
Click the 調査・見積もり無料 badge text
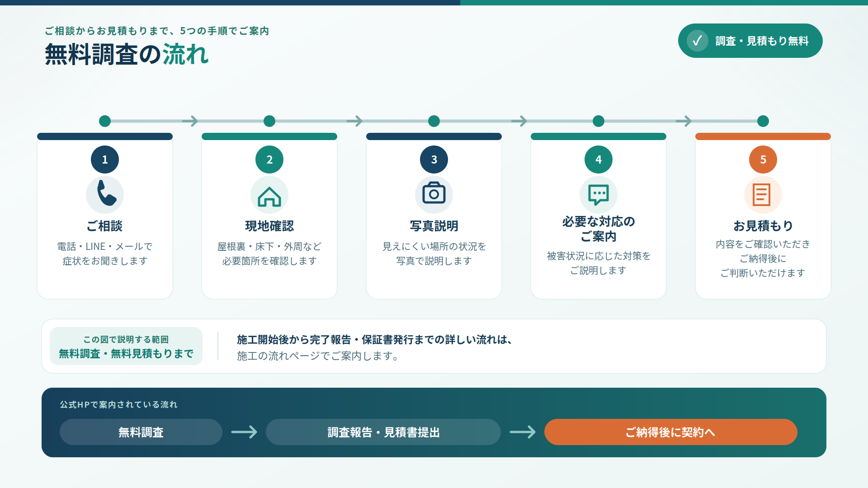pos(762,41)
